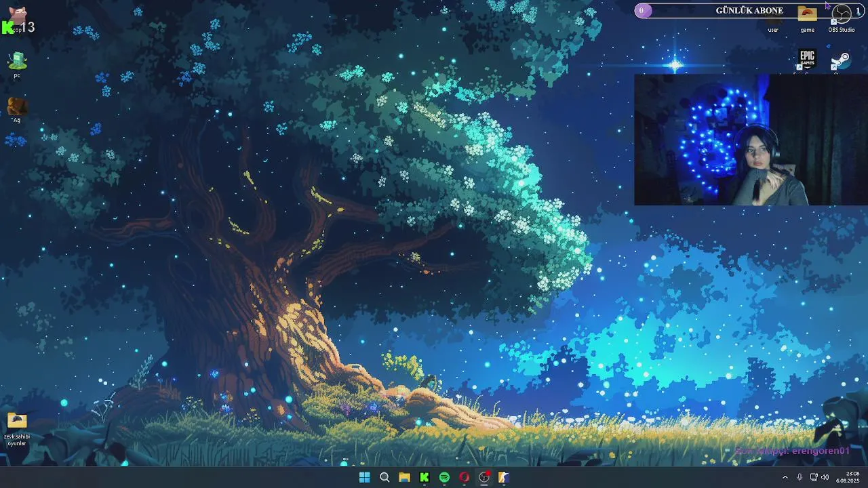Open the volume speaker tray icon
The height and width of the screenshot is (488, 868).
click(x=825, y=477)
